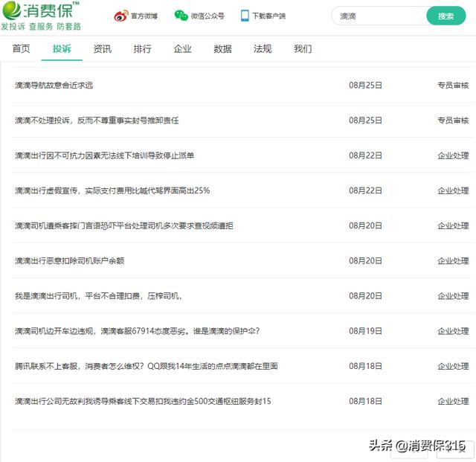The height and width of the screenshot is (462, 476).
Task: Go to the 首页 tab
Action: click(x=22, y=48)
